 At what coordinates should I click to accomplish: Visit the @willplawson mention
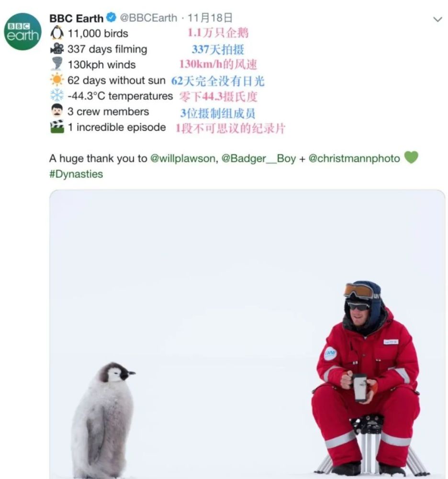(183, 159)
